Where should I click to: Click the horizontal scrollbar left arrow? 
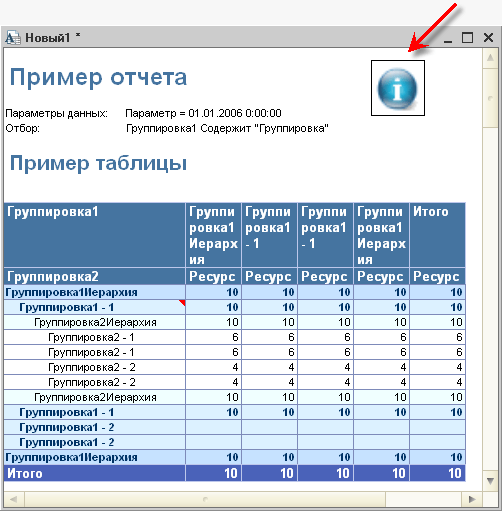tap(14, 499)
